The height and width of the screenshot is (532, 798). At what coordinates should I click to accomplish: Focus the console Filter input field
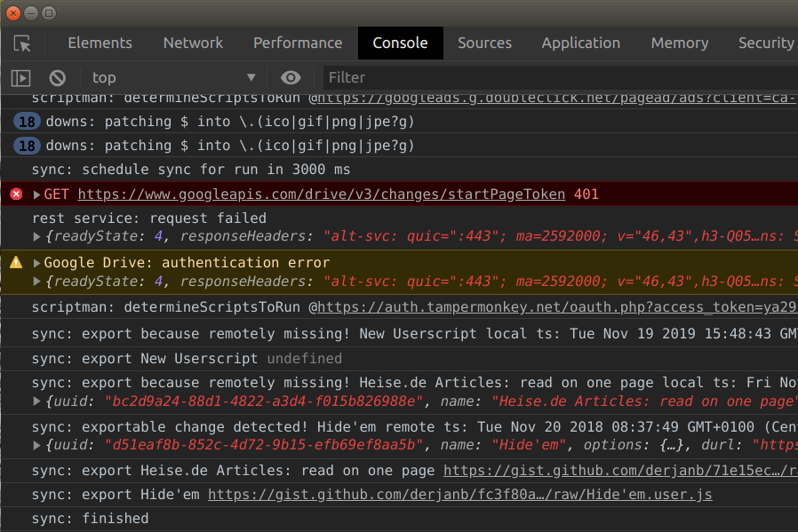[x=560, y=78]
